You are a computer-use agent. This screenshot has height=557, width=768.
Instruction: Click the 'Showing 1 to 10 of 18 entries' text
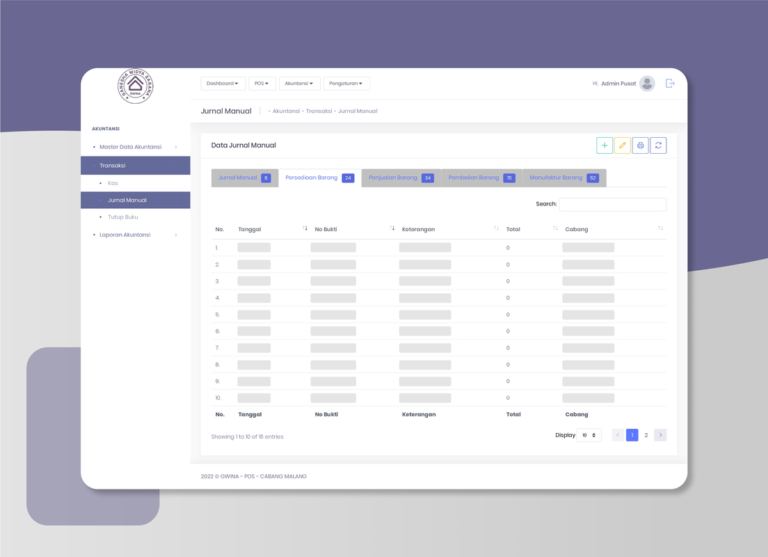tap(247, 437)
